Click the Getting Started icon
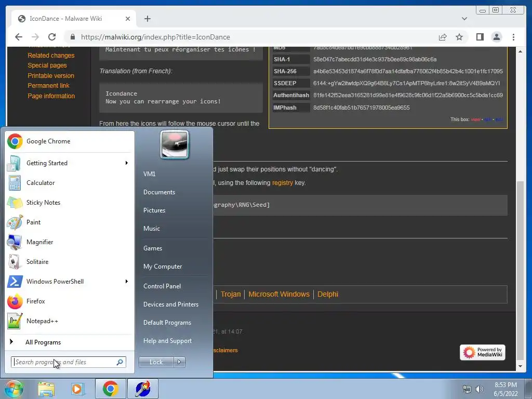This screenshot has width=532, height=399. [x=14, y=163]
